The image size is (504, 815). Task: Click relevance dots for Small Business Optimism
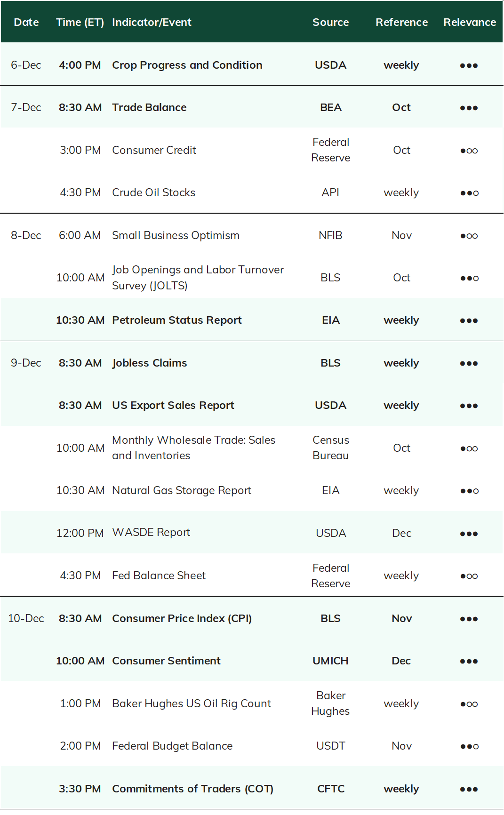coord(469,236)
